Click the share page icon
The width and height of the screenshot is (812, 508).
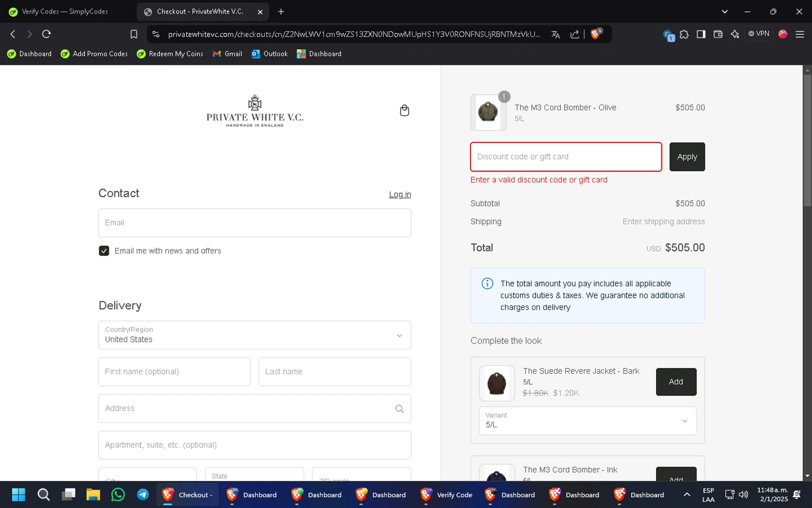coord(574,34)
